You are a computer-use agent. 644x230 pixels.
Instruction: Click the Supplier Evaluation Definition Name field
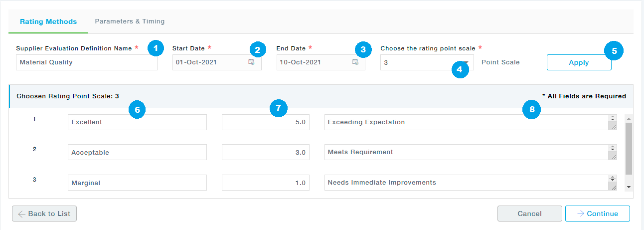coord(86,62)
